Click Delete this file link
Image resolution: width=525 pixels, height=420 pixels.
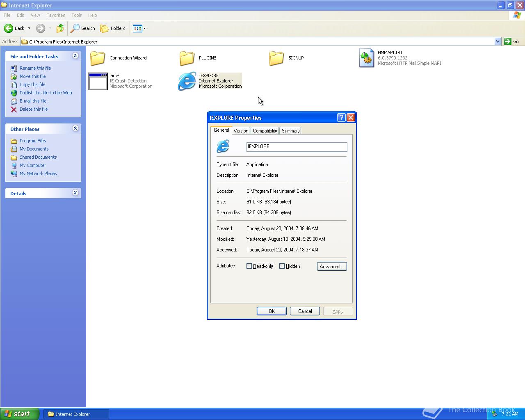click(x=34, y=109)
